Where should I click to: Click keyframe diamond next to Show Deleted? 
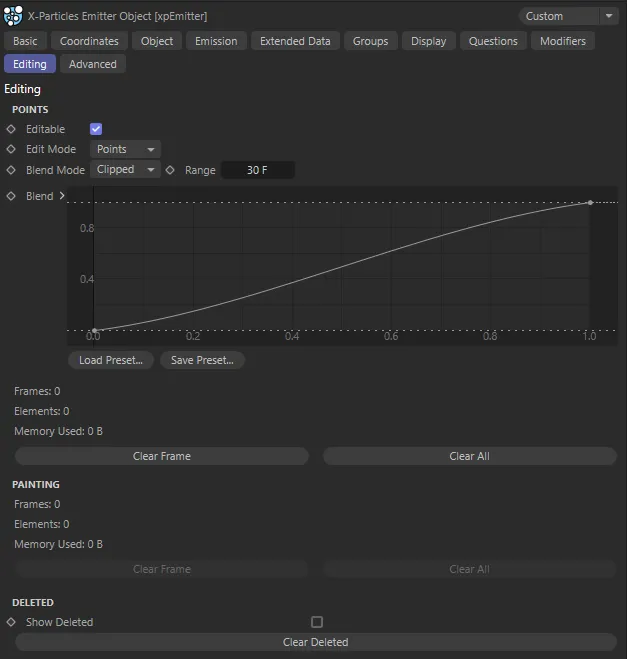[x=11, y=622]
